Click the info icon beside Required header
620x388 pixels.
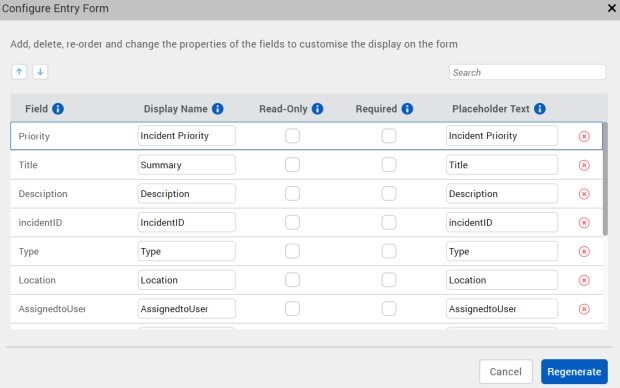[407, 109]
